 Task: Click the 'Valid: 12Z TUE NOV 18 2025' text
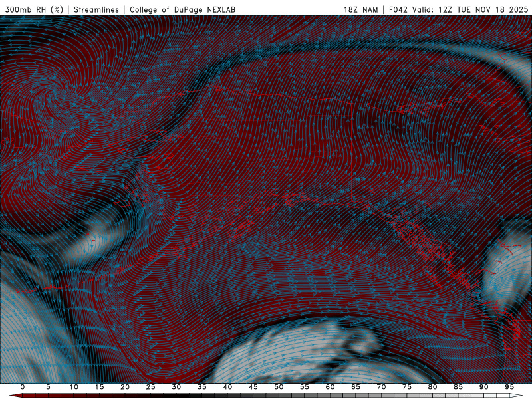click(x=470, y=9)
